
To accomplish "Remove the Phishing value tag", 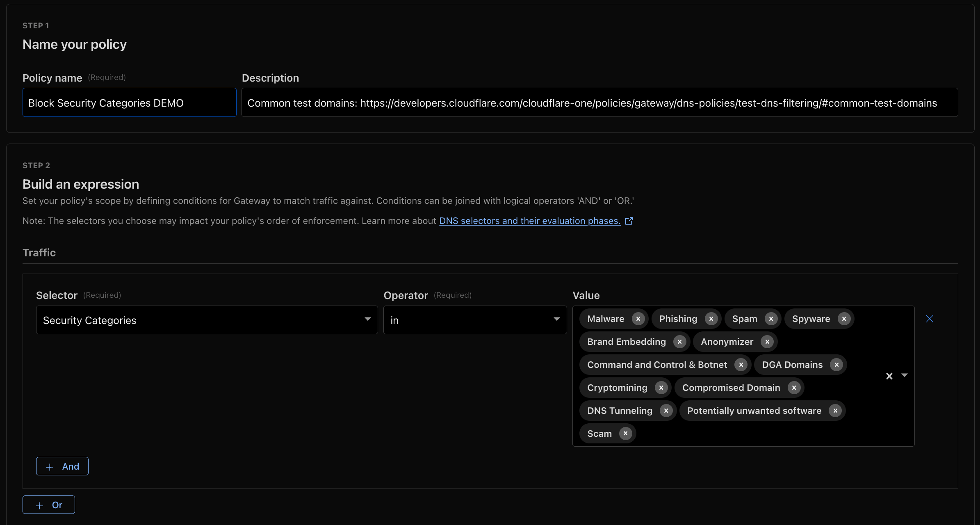I will (711, 319).
